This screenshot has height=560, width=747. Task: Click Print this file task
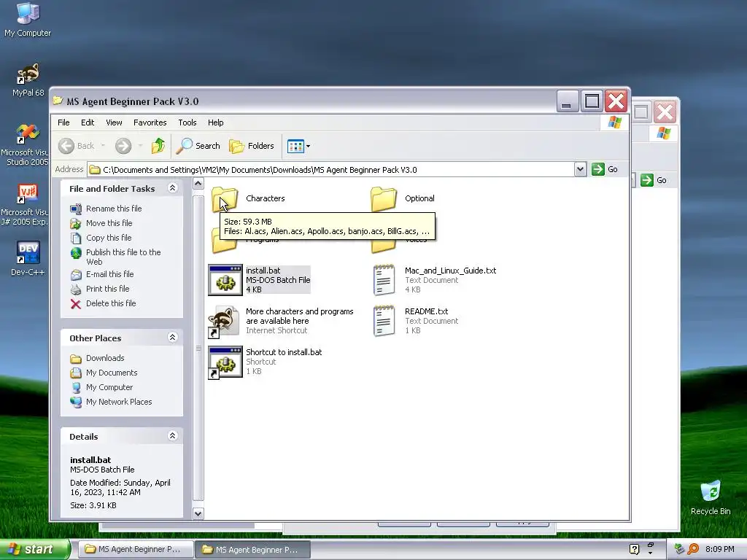point(108,289)
